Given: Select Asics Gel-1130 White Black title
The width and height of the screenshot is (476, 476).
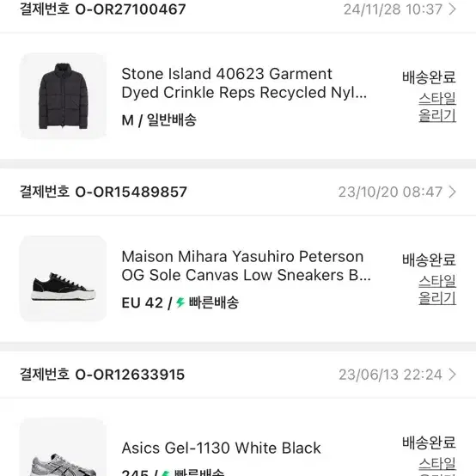Looking at the screenshot, I should (x=221, y=448).
